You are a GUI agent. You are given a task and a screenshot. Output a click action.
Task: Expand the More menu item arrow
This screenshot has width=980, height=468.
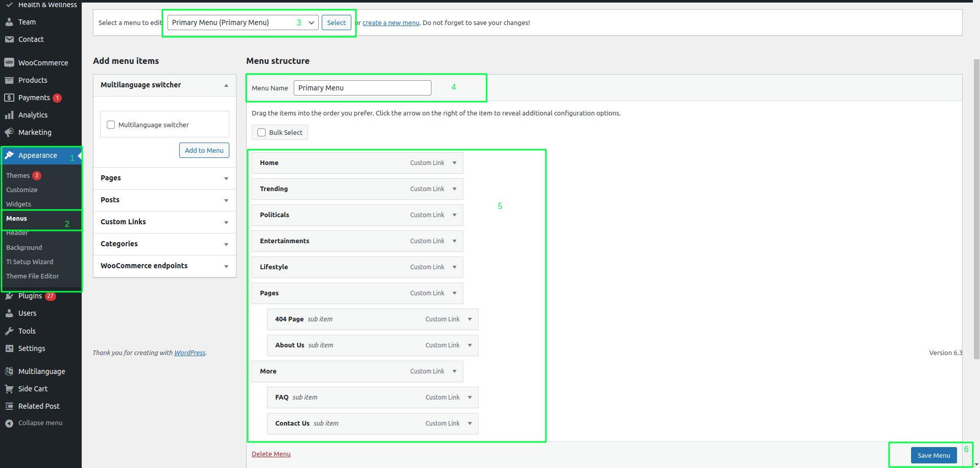pyautogui.click(x=455, y=371)
